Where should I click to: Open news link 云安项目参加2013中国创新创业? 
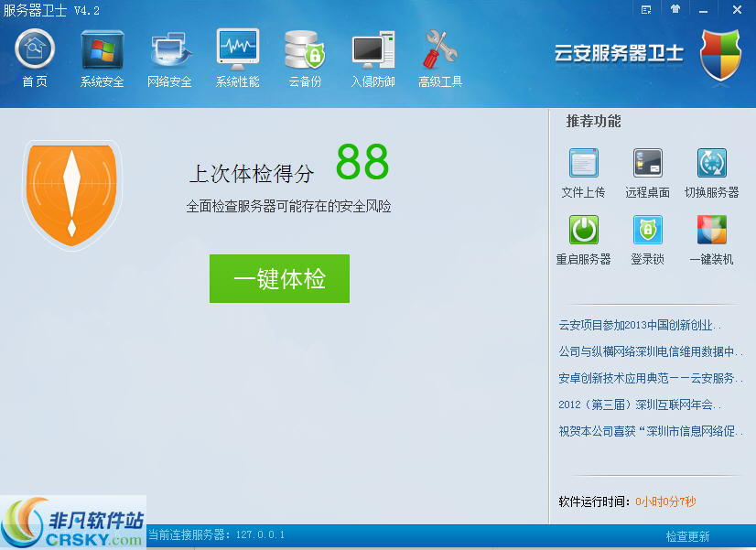640,326
